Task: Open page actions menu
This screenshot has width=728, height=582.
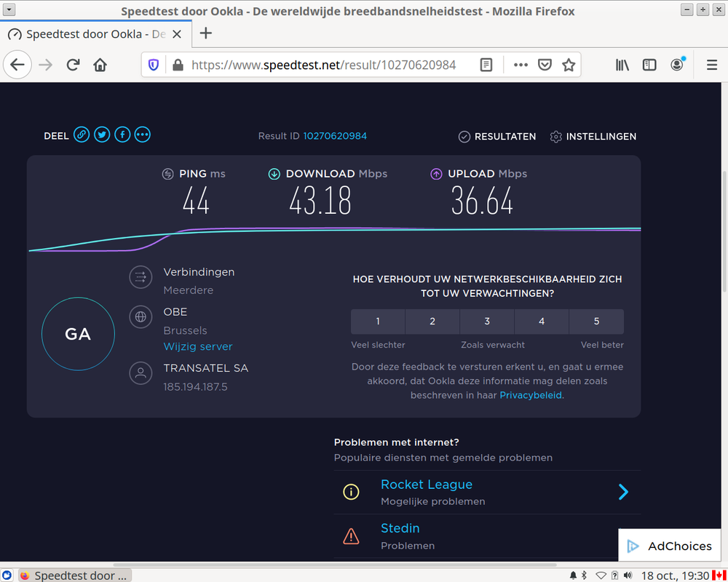Action: (521, 65)
